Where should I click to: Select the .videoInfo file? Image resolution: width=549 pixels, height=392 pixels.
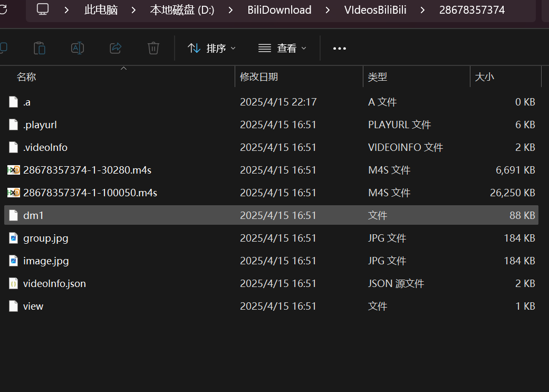pos(271,148)
